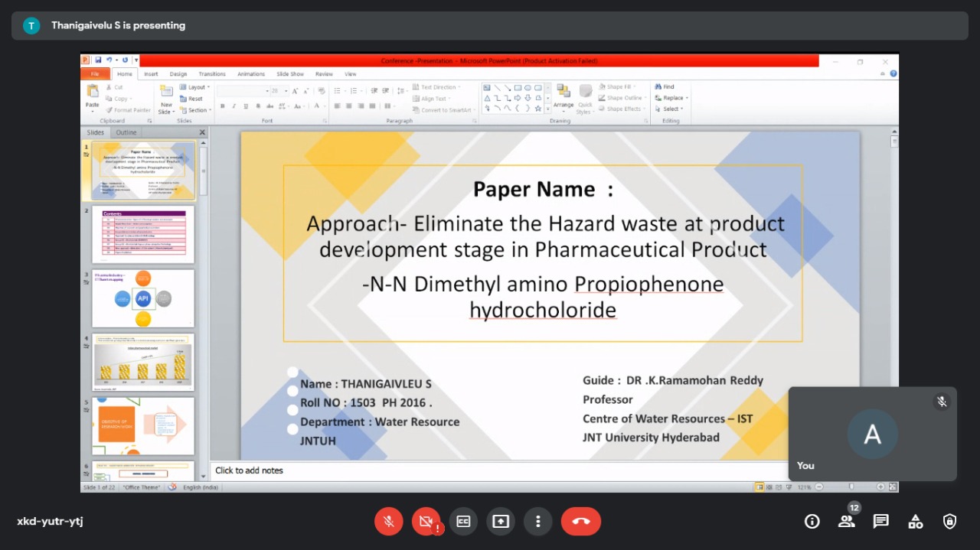Open the Shape Fill dropdown
Screen dimensions: 980x550
(616, 87)
